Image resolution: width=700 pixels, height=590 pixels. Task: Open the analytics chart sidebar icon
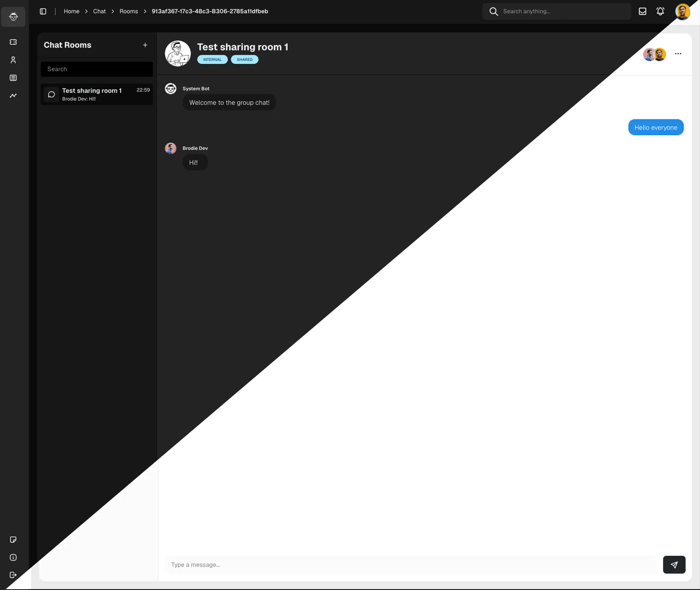coord(13,96)
